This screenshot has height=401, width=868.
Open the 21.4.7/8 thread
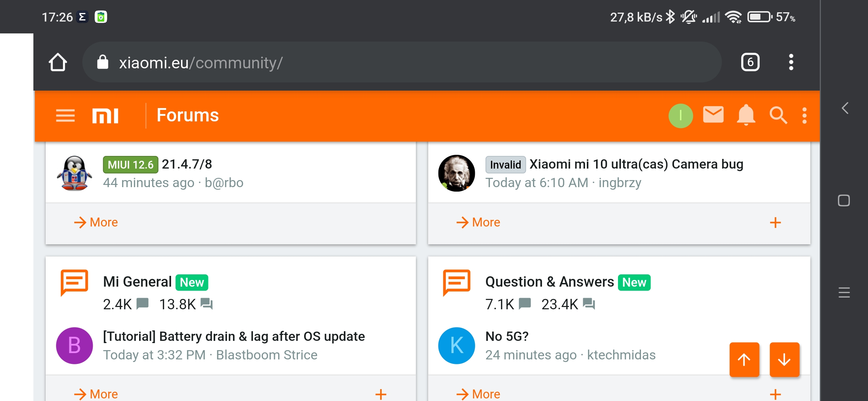[187, 164]
